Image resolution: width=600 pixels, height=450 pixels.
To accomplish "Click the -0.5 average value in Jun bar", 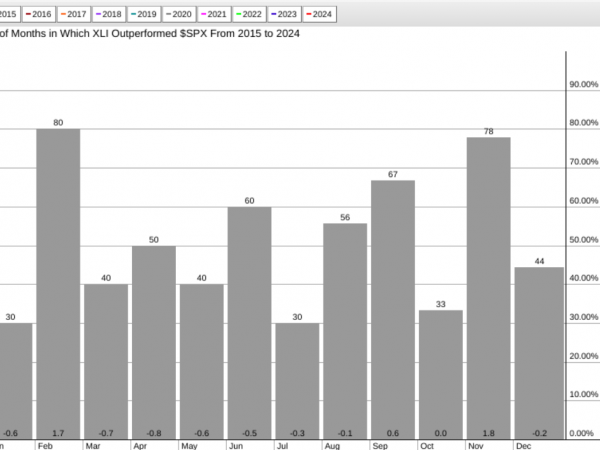I will (249, 434).
